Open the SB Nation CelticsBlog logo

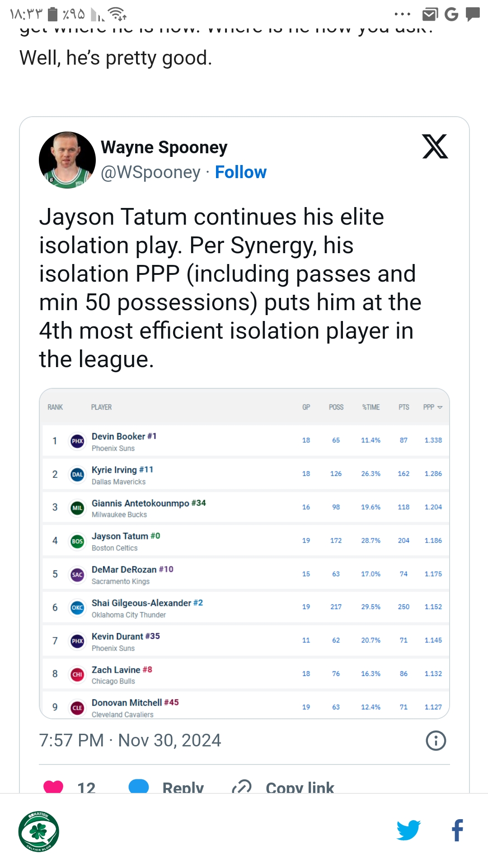point(39,831)
